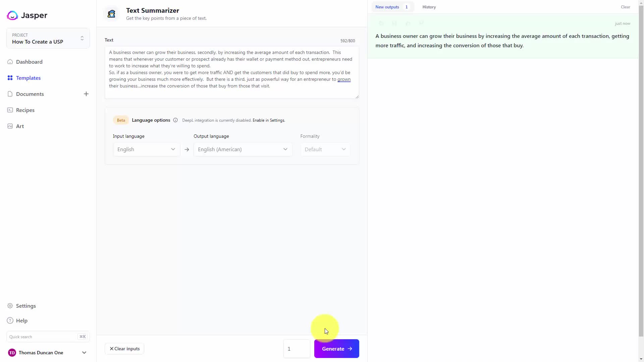The height and width of the screenshot is (362, 644).
Task: Click the Art image icon
Action: (x=10, y=126)
